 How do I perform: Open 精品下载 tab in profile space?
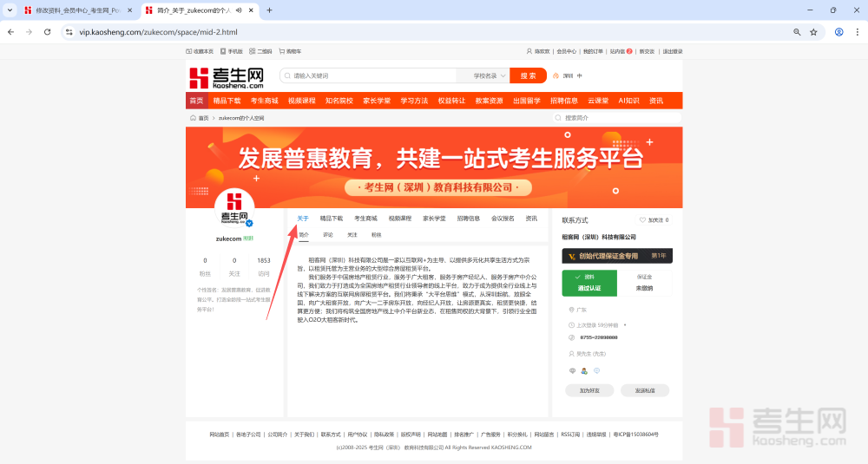tap(332, 219)
